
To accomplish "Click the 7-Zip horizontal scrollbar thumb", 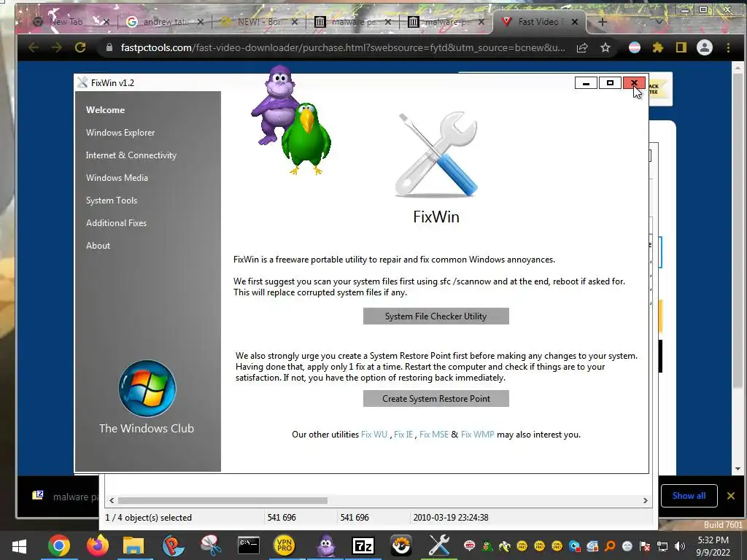I will pyautogui.click(x=222, y=500).
